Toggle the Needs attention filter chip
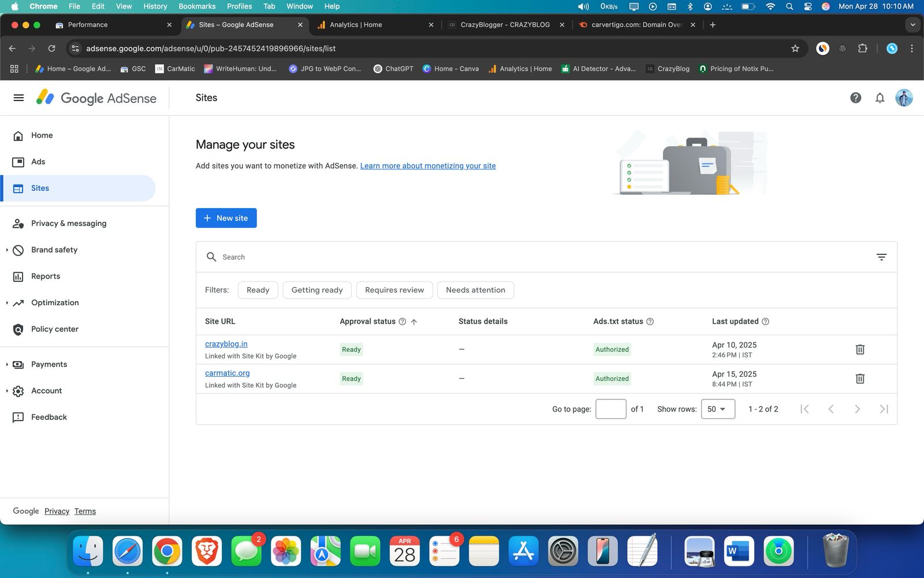This screenshot has width=924, height=578. pos(475,290)
